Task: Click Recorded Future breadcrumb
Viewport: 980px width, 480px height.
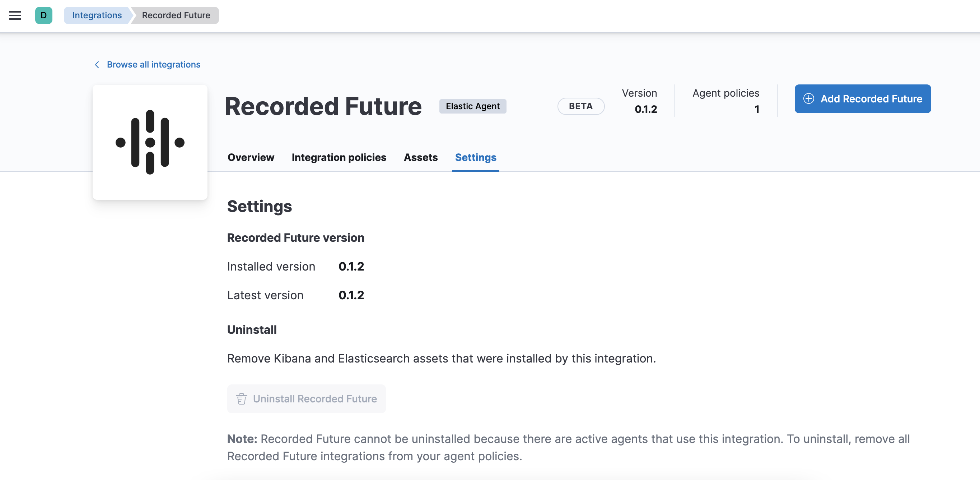Action: click(x=176, y=15)
